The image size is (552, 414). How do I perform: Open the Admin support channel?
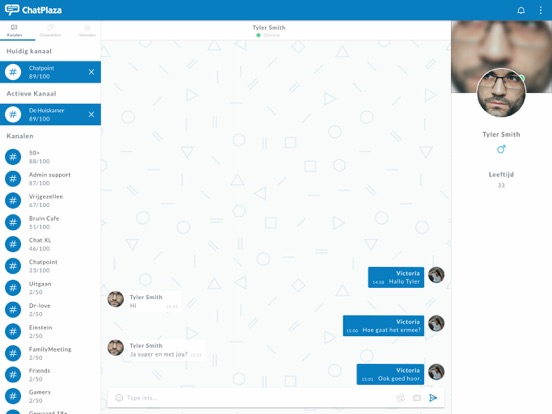[50, 178]
